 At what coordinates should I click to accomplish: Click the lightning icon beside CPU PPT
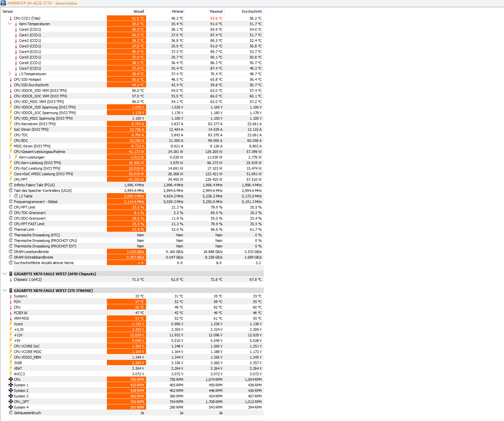click(x=11, y=179)
